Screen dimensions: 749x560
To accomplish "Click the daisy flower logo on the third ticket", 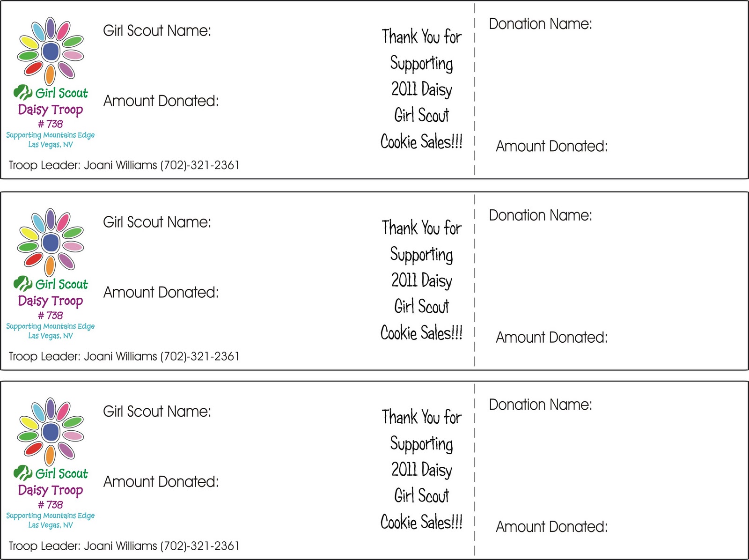I will [x=50, y=432].
